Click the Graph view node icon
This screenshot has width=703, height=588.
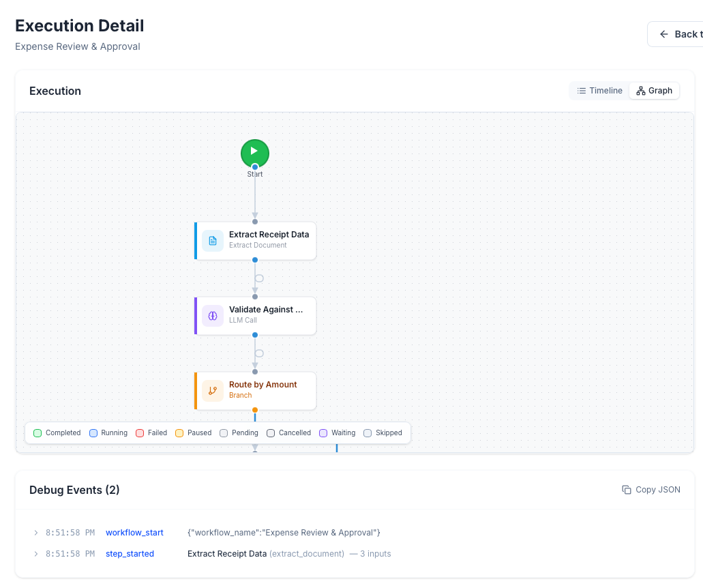pos(640,90)
